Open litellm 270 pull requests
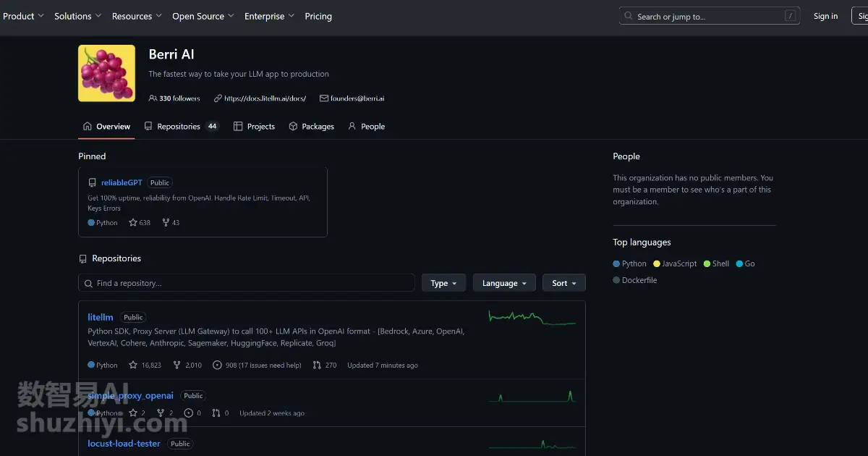The width and height of the screenshot is (868, 456). 325,365
